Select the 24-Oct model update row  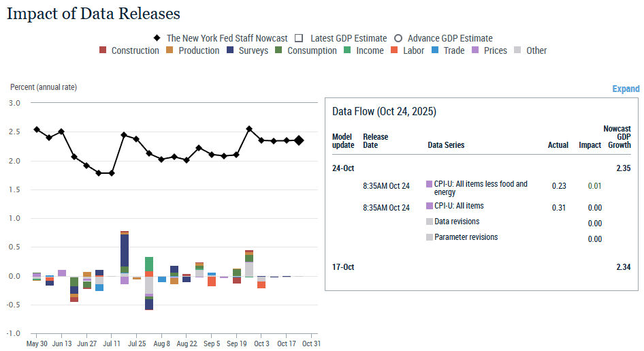pyautogui.click(x=343, y=168)
